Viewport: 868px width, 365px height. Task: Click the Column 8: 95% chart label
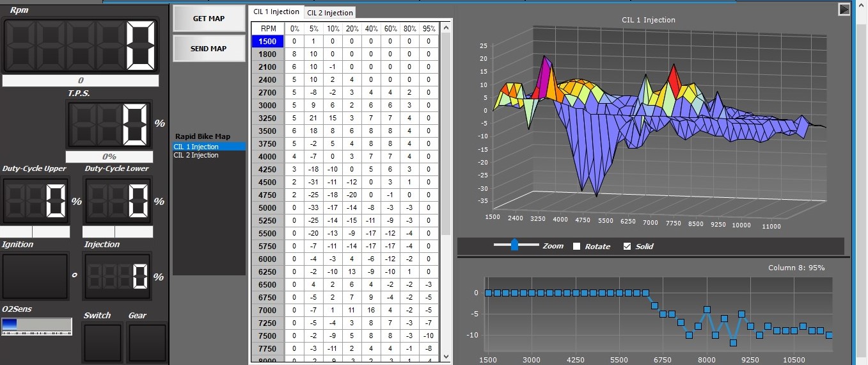coord(796,268)
